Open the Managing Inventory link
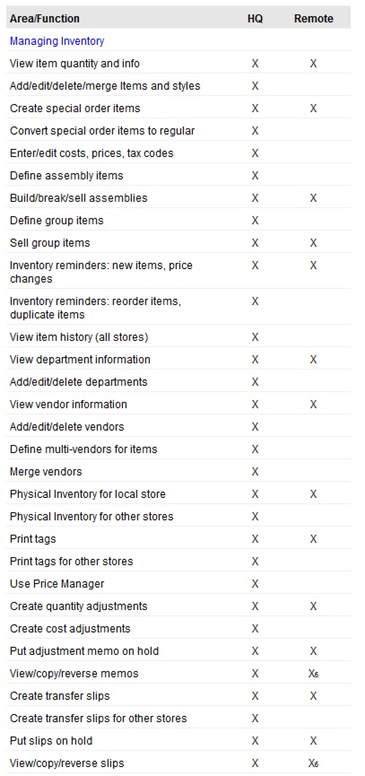The width and height of the screenshot is (365, 776). (57, 41)
